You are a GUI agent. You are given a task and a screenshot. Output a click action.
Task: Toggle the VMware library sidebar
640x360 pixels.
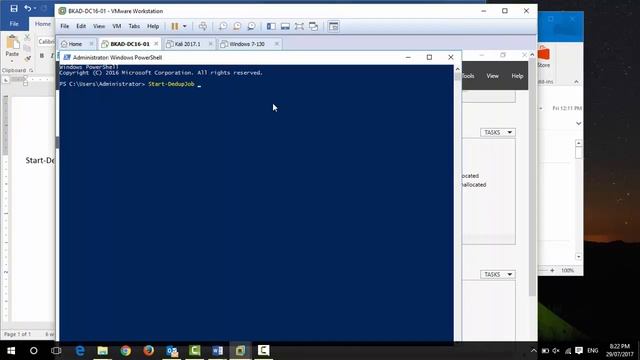(x=271, y=27)
